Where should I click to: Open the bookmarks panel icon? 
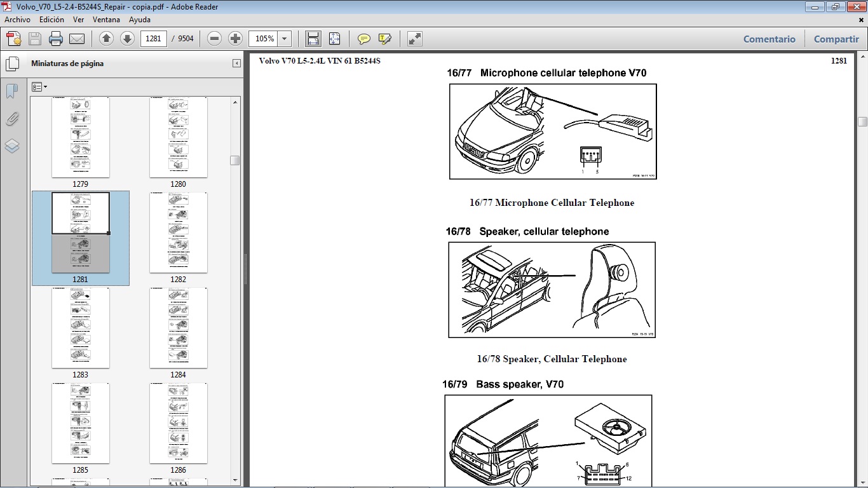11,91
